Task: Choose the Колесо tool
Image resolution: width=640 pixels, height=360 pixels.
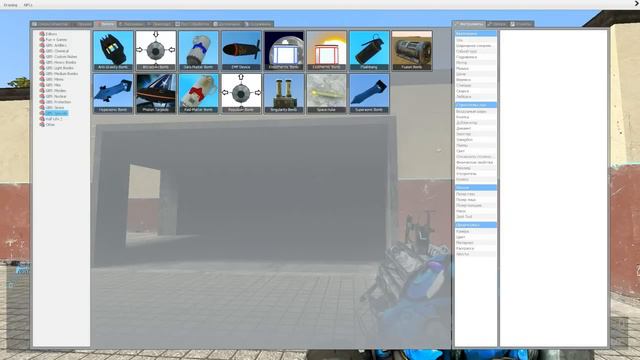Action: click(476, 179)
